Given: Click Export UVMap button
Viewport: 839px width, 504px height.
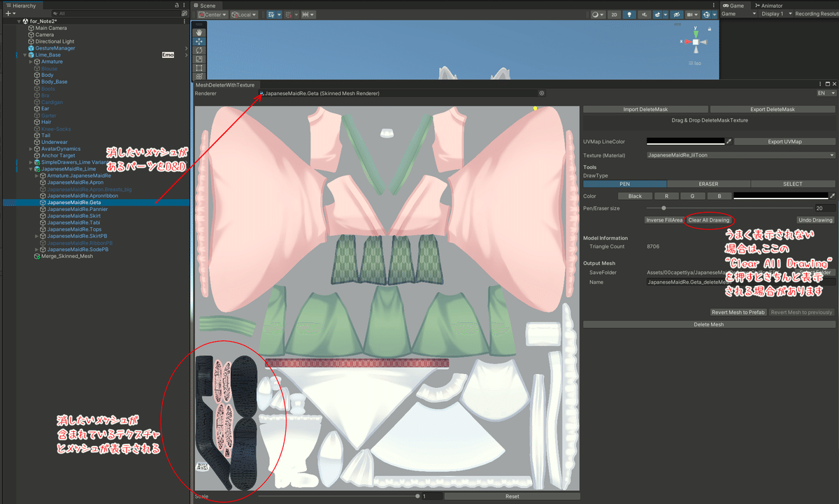Looking at the screenshot, I should 784,142.
